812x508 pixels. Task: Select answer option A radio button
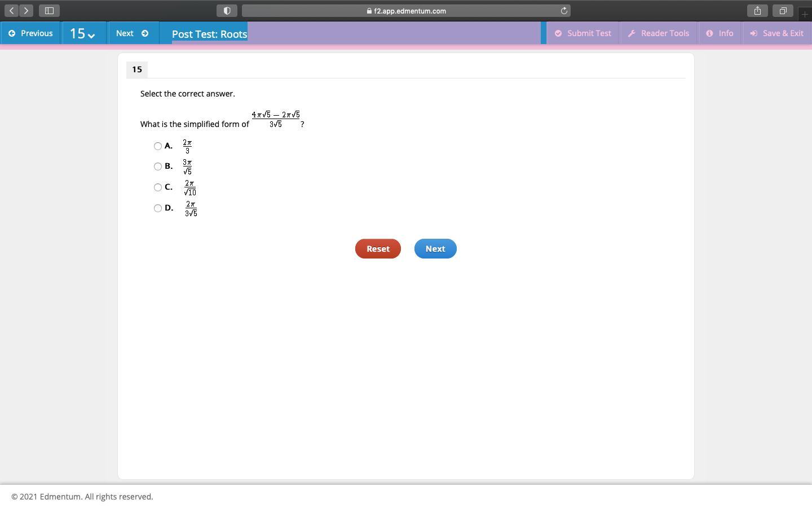[x=158, y=146]
